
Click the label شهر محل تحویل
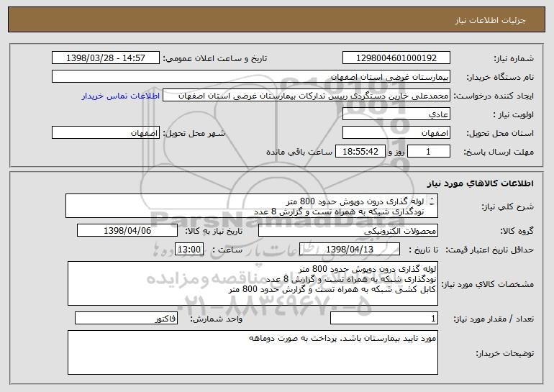(194, 134)
